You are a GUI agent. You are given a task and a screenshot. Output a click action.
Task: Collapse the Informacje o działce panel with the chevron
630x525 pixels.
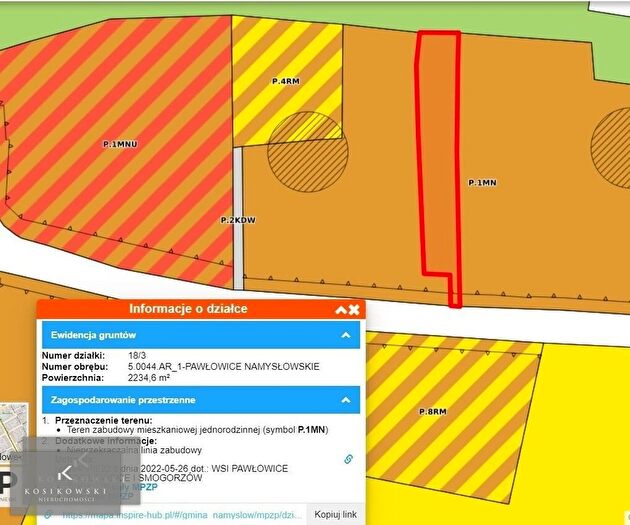(x=341, y=310)
